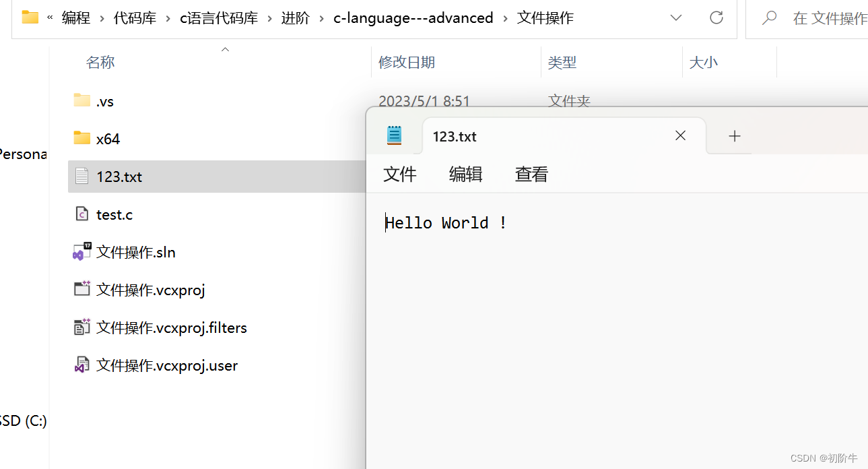868x469 pixels.
Task: Click the 123.txt file icon in Explorer
Action: click(x=81, y=177)
